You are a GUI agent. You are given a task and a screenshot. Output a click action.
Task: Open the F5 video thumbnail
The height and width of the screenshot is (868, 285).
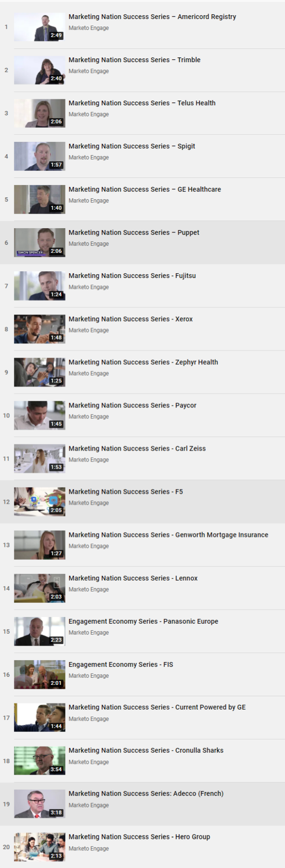click(x=39, y=502)
